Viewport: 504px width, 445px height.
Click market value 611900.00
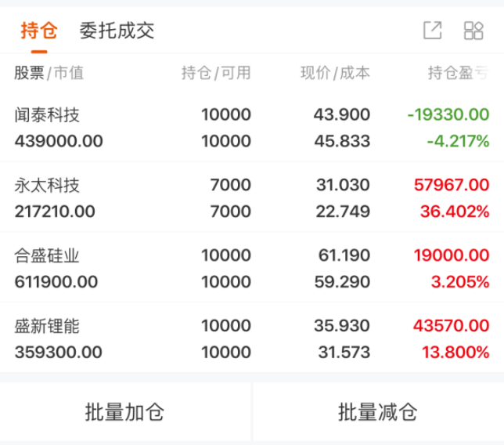pyautogui.click(x=56, y=282)
